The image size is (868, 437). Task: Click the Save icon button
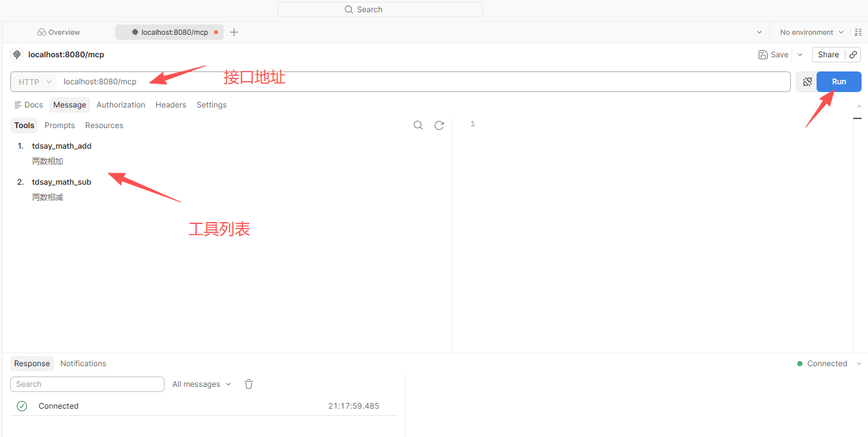click(773, 55)
